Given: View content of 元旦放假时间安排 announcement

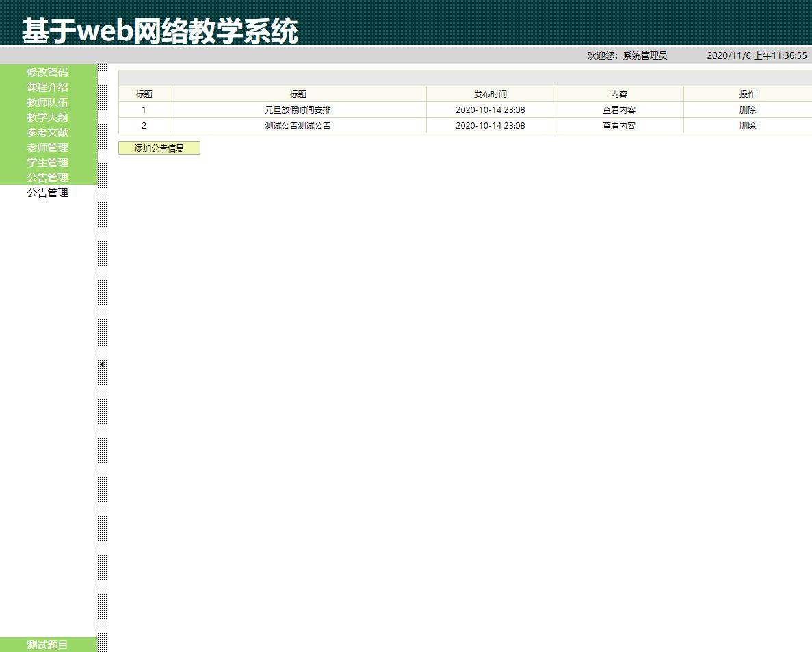Looking at the screenshot, I should pyautogui.click(x=618, y=109).
